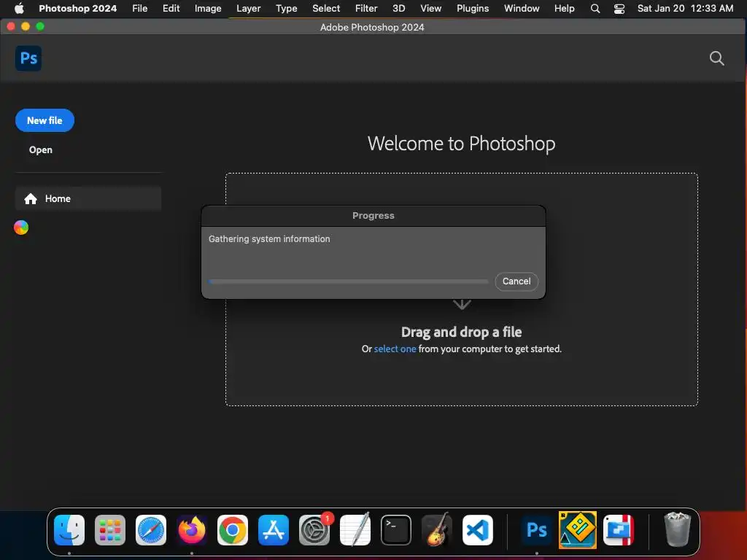Open Spotlight search in the menu bar
747x560 pixels.
point(595,8)
